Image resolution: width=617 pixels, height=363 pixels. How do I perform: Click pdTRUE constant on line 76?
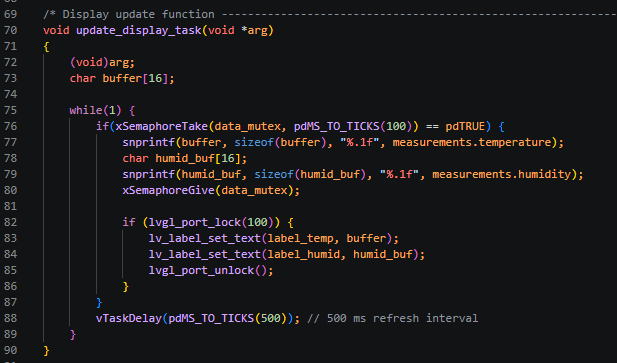[465, 126]
